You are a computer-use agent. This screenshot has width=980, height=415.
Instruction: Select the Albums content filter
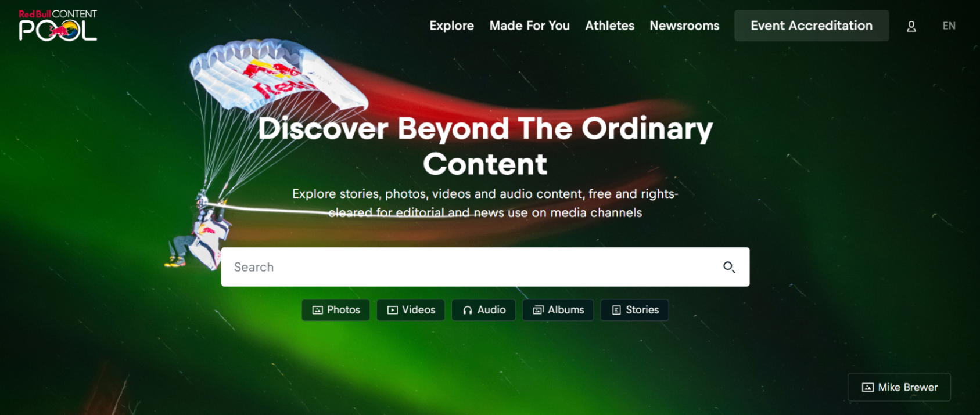pos(558,310)
